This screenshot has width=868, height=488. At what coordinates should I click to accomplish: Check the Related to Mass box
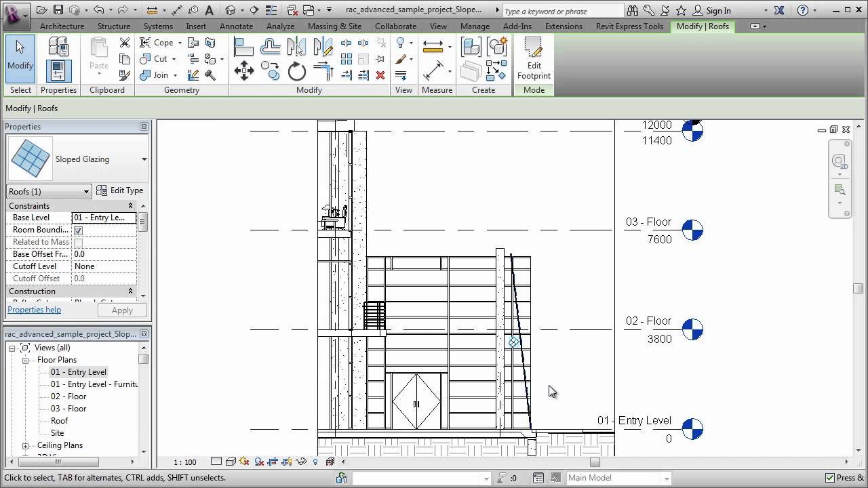[x=78, y=242]
